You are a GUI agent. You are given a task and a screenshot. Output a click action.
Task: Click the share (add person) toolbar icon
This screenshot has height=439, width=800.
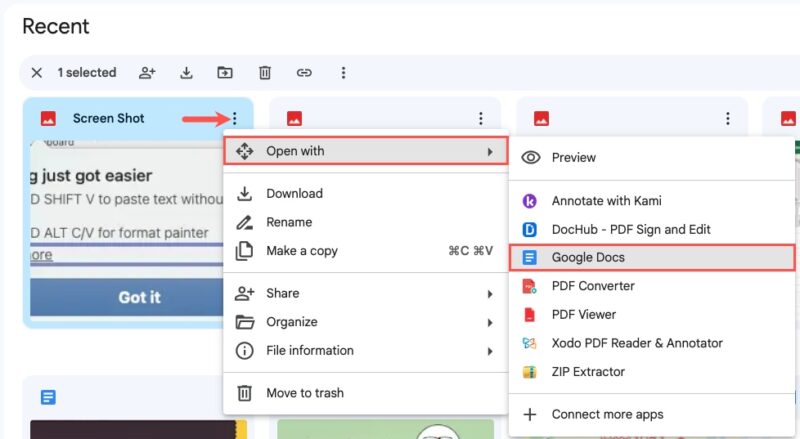pyautogui.click(x=147, y=72)
